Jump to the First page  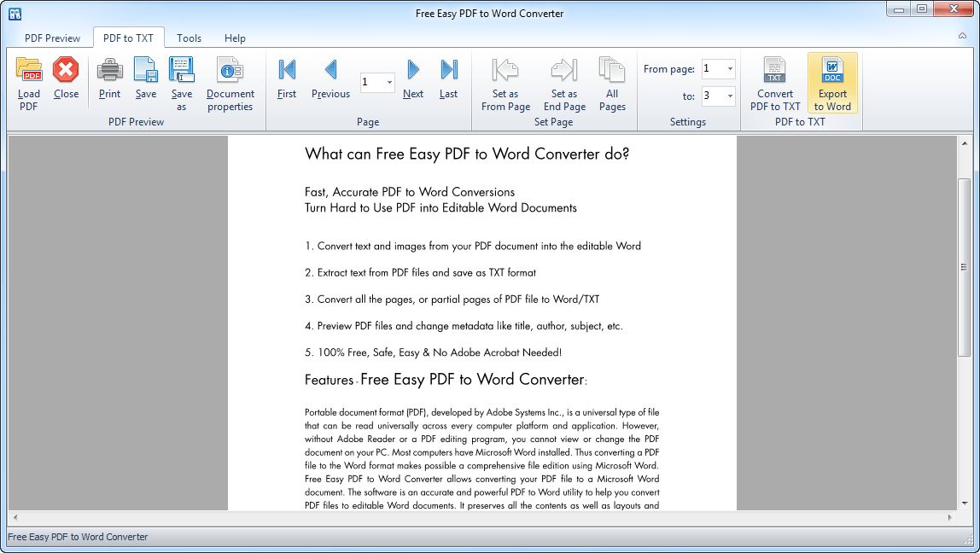pos(286,83)
